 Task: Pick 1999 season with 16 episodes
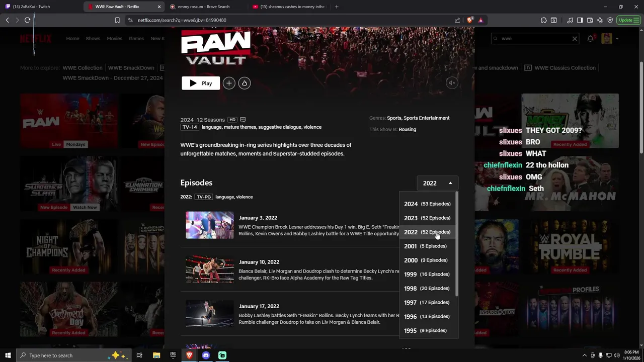tap(427, 274)
